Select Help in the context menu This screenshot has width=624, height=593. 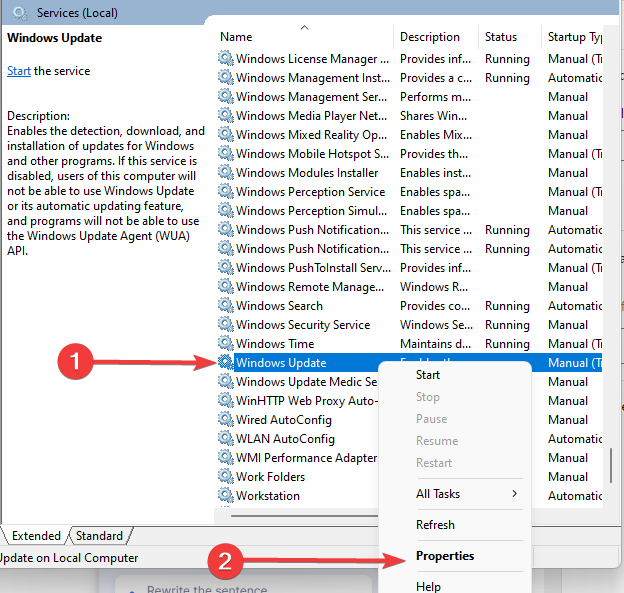pos(428,587)
